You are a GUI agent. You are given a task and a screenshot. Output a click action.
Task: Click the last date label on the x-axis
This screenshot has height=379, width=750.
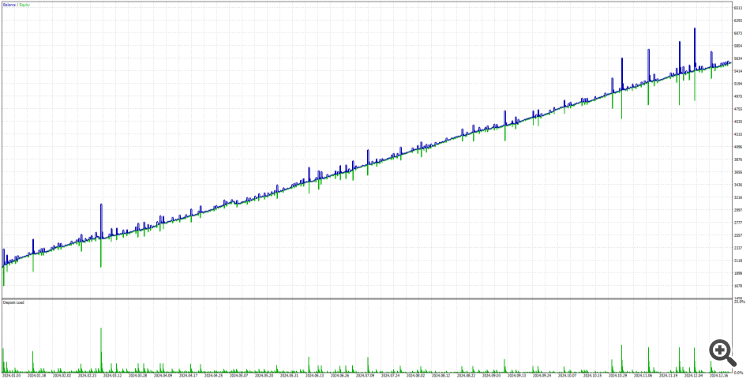(x=717, y=376)
